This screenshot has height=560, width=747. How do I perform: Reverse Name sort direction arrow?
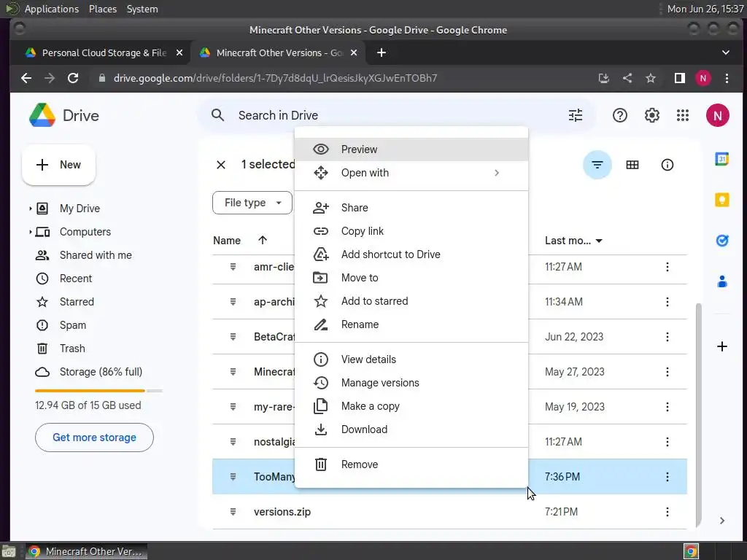pyautogui.click(x=263, y=241)
